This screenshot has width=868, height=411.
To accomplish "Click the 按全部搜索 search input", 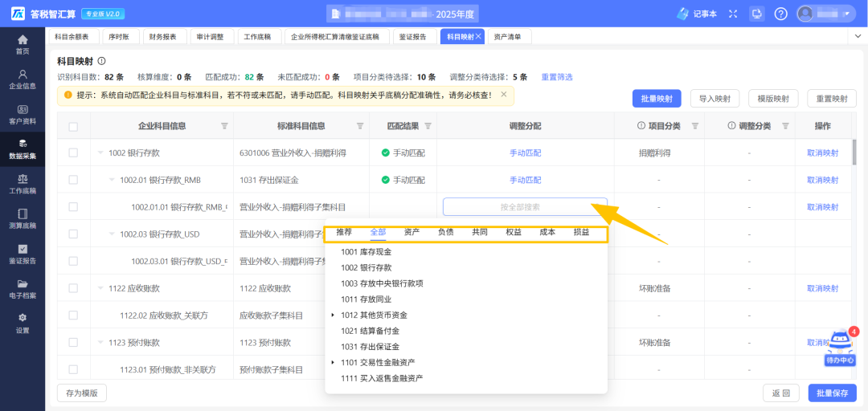I will click(x=525, y=207).
